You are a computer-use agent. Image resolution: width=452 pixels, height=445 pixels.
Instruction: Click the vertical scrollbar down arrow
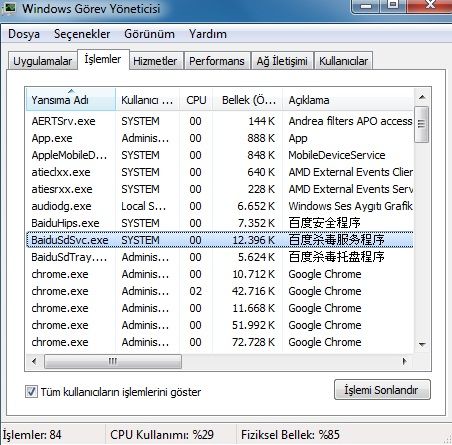click(422, 344)
